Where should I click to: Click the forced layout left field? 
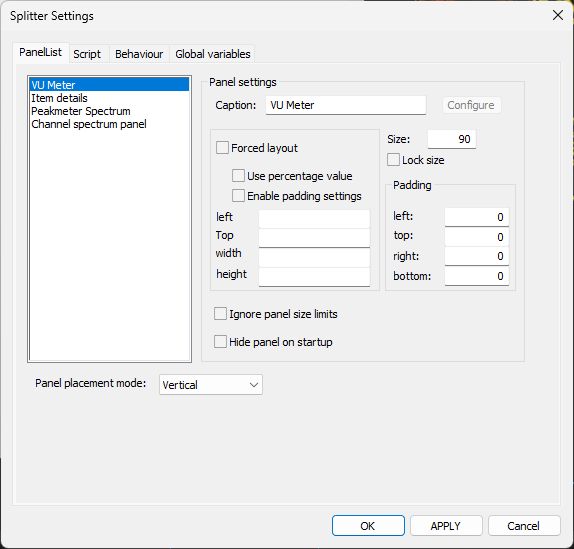(314, 219)
